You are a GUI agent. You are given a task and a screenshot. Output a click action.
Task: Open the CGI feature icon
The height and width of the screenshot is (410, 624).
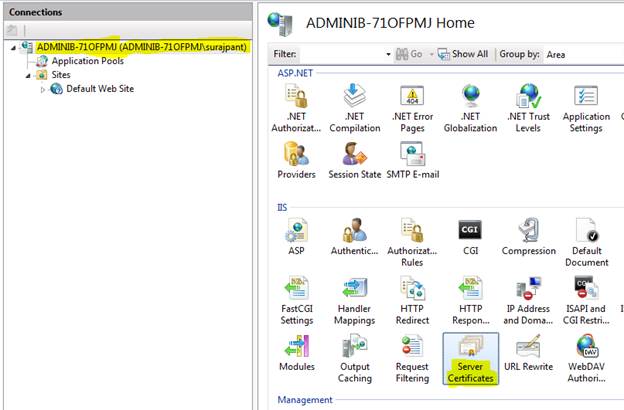470,236
